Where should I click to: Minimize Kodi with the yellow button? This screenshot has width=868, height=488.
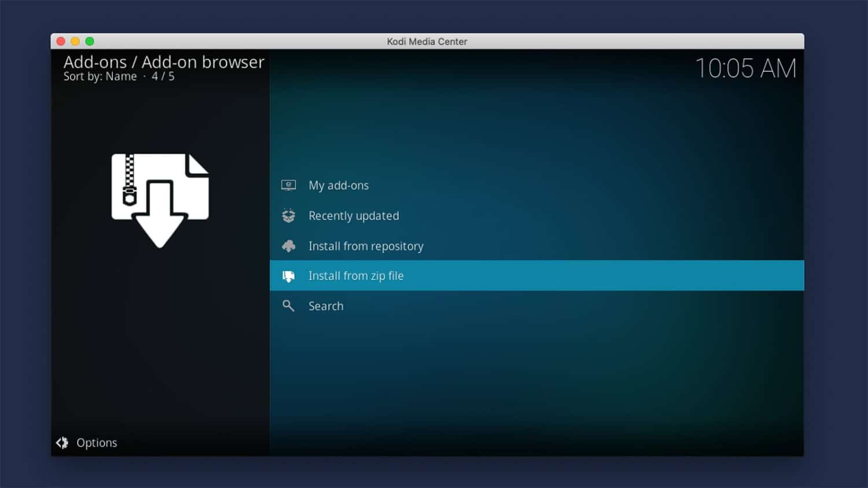pos(75,41)
